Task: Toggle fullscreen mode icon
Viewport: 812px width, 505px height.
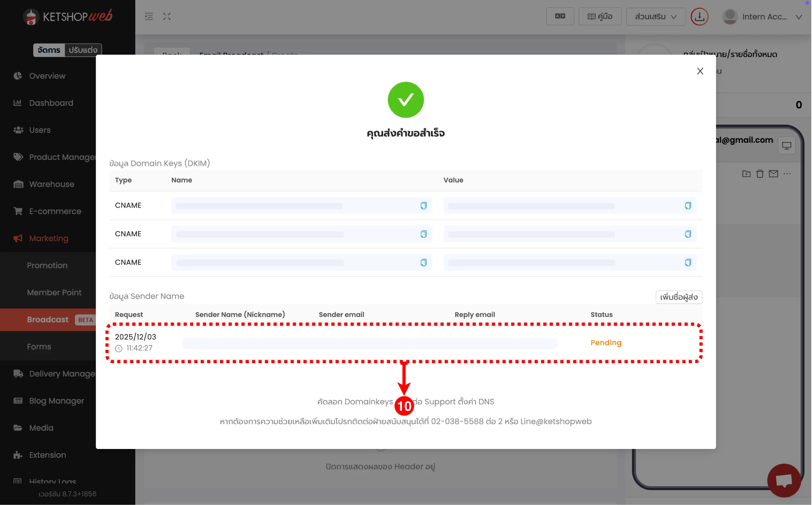Action: [167, 16]
